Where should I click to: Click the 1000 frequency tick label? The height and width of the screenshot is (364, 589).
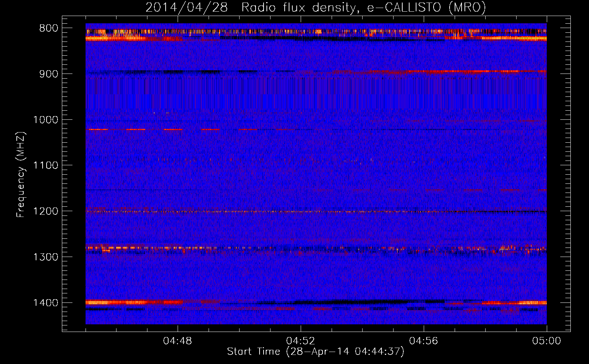pyautogui.click(x=46, y=120)
